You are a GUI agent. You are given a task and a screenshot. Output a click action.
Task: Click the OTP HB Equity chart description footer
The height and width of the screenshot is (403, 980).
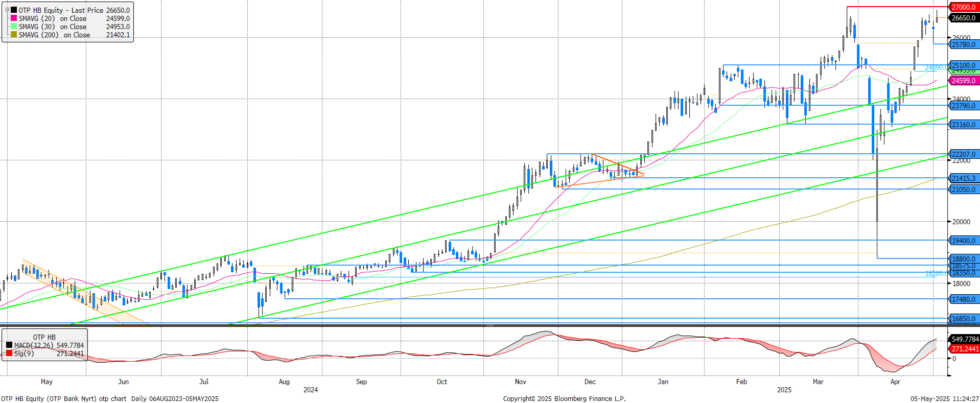coord(110,398)
